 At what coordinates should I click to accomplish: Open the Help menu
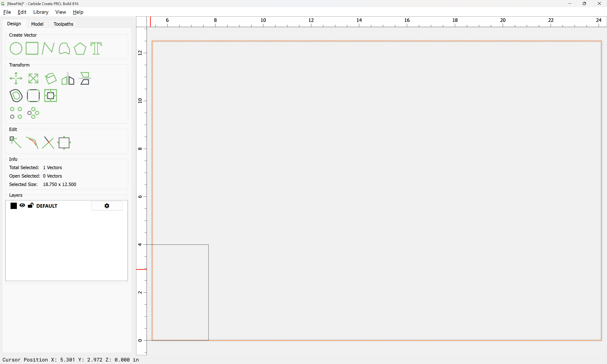coord(78,12)
